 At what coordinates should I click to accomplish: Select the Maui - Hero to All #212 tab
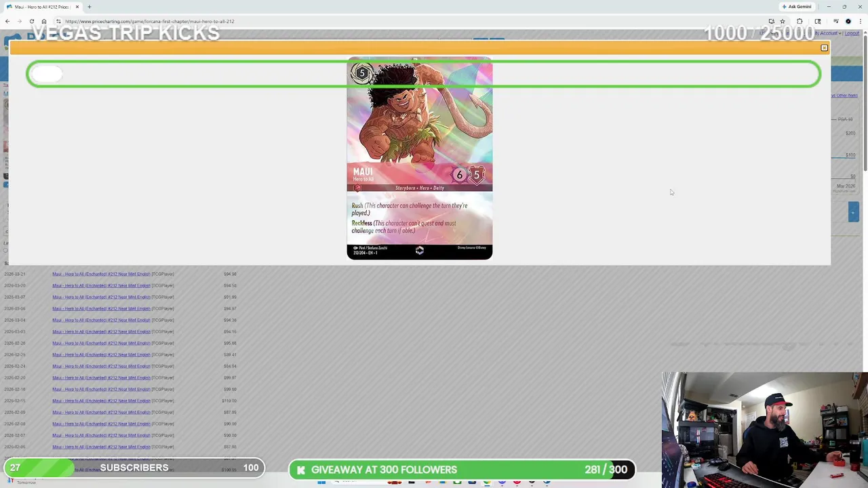click(41, 7)
